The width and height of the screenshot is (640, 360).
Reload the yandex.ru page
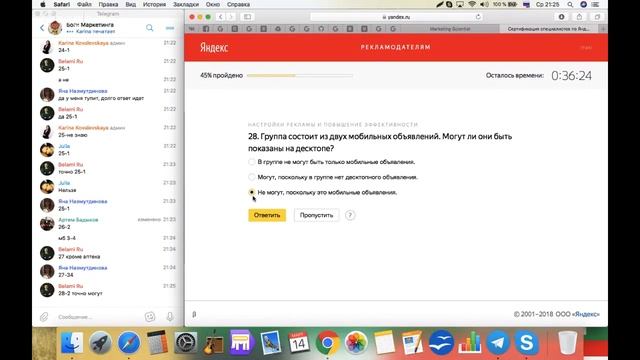(x=478, y=17)
